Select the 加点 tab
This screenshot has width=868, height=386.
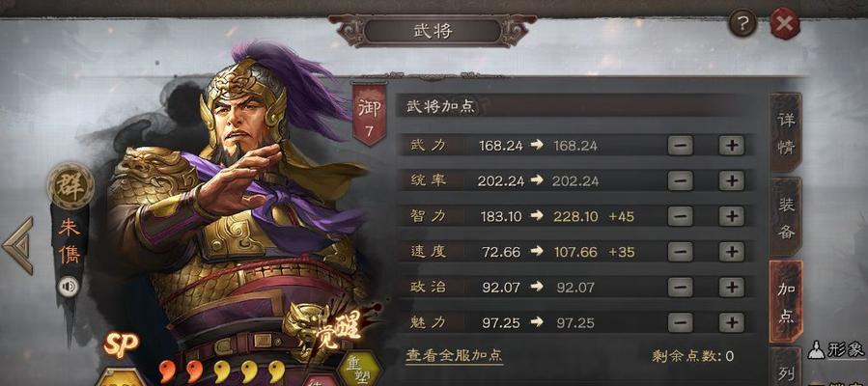(786, 301)
